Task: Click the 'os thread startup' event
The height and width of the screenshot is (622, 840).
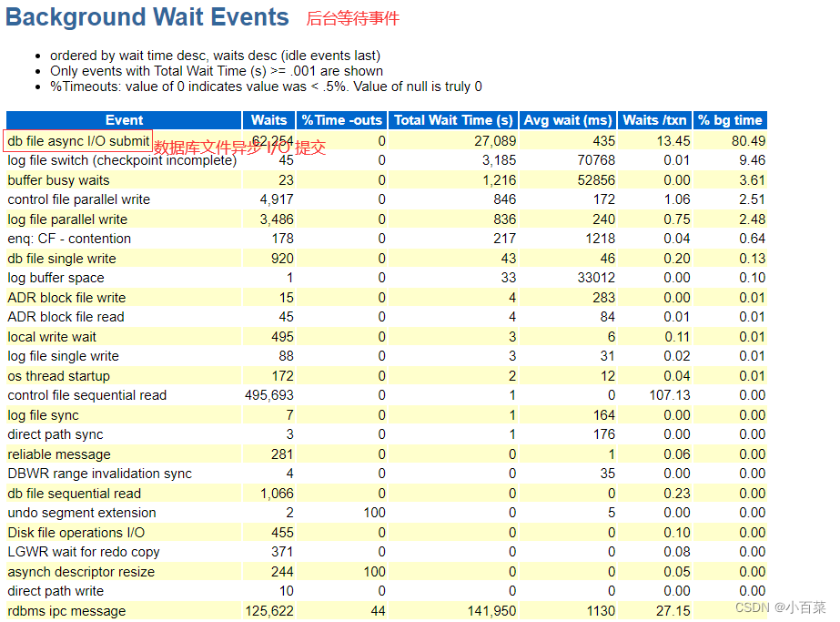Action: (58, 376)
